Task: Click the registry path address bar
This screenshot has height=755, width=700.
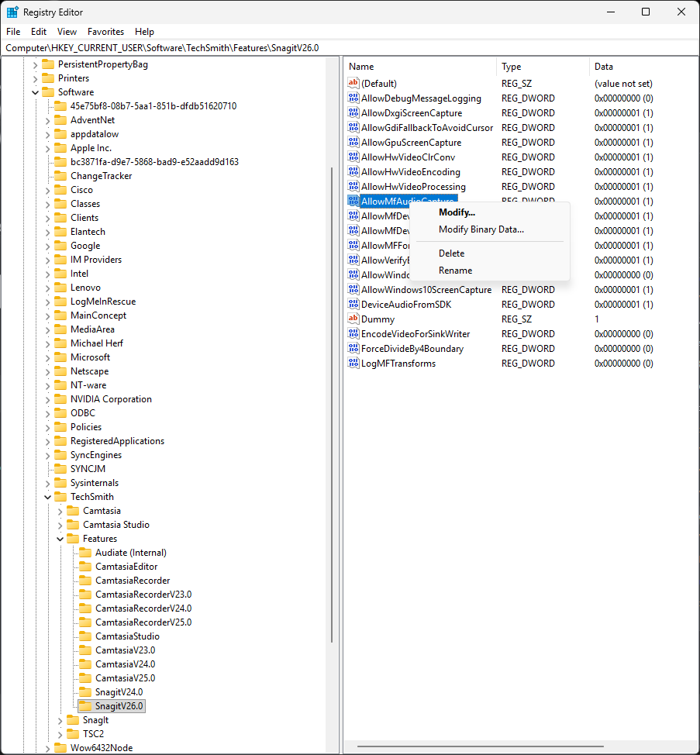Action: (x=350, y=47)
